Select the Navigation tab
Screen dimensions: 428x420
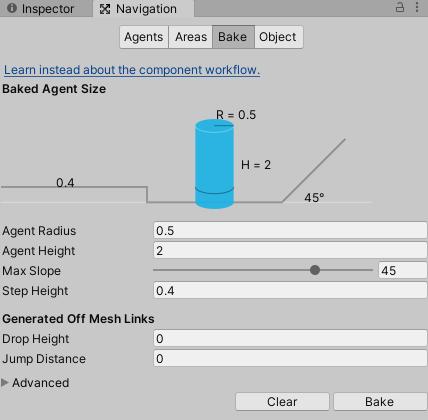(144, 9)
